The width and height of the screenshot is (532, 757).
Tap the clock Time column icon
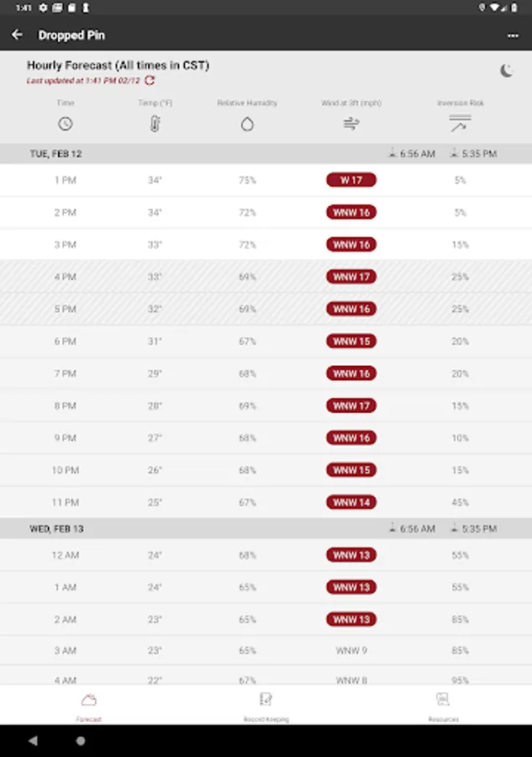pyautogui.click(x=66, y=124)
